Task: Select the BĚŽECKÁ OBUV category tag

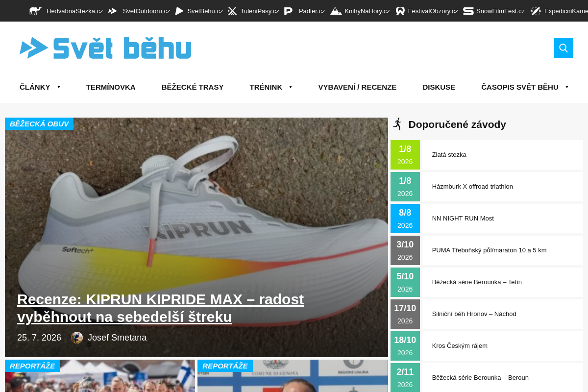Action: [x=39, y=123]
